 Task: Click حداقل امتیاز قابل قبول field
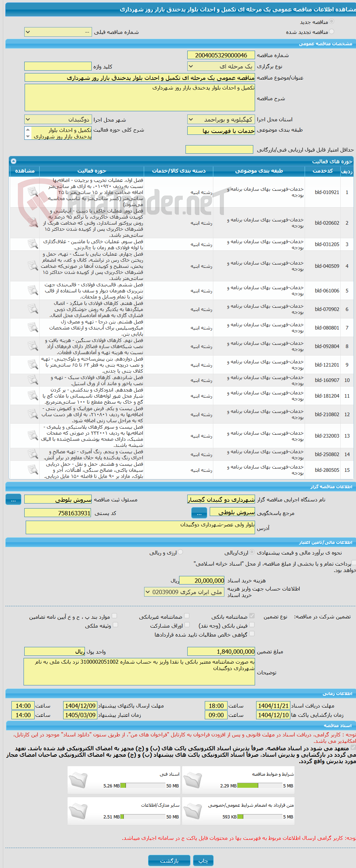click(219, 149)
